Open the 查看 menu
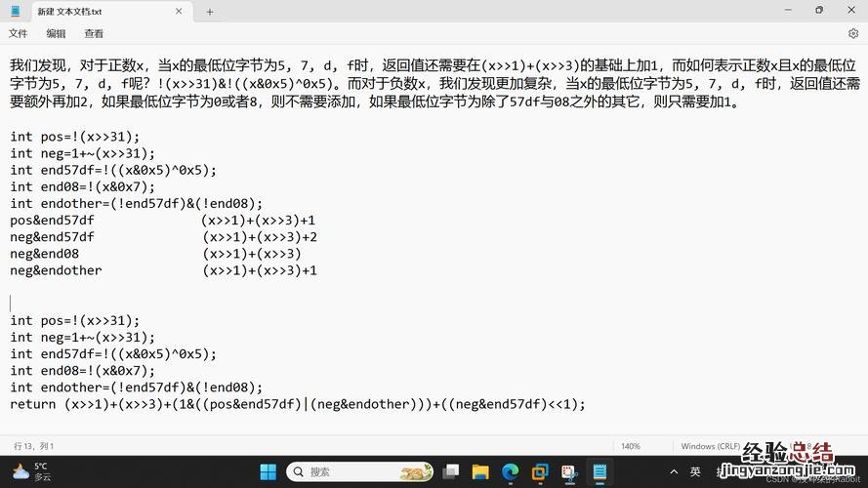This screenshot has height=488, width=868. 94,33
